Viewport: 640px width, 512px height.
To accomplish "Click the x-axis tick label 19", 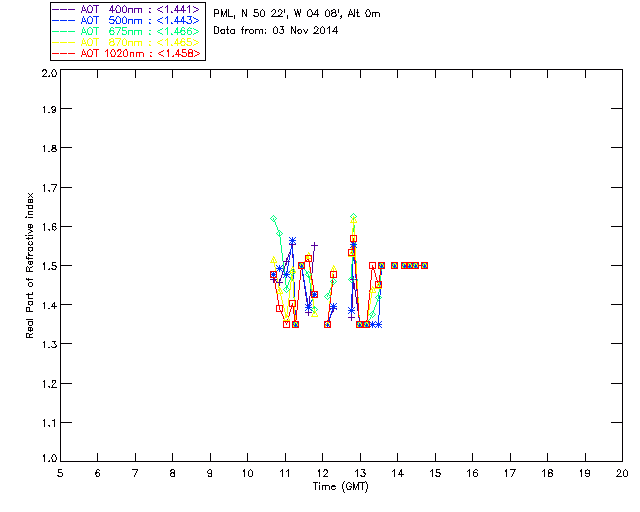I will coord(585,473).
